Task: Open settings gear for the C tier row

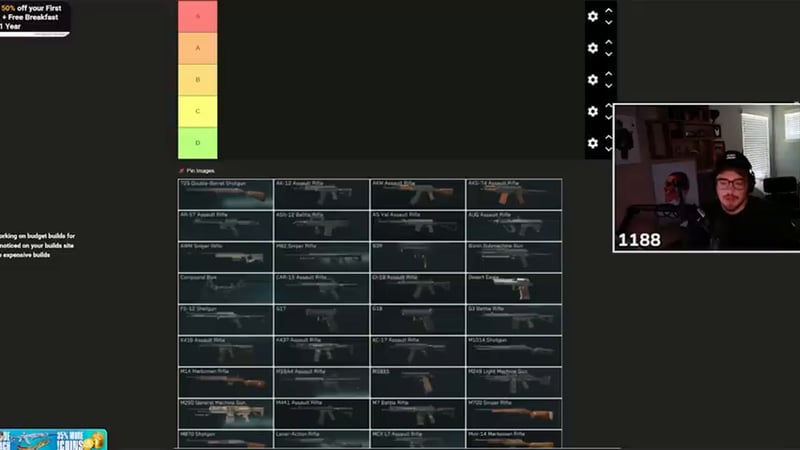Action: 592,111
